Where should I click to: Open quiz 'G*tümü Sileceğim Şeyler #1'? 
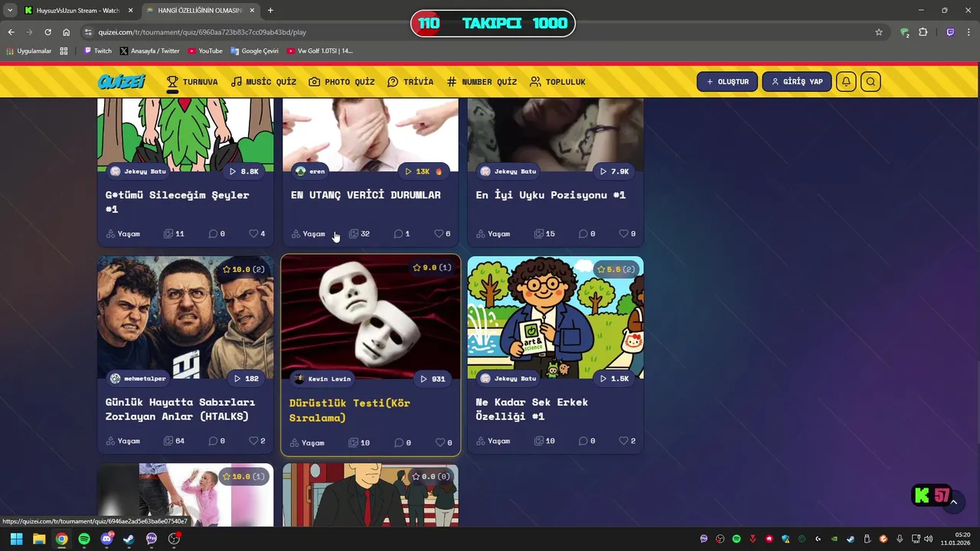click(x=177, y=202)
